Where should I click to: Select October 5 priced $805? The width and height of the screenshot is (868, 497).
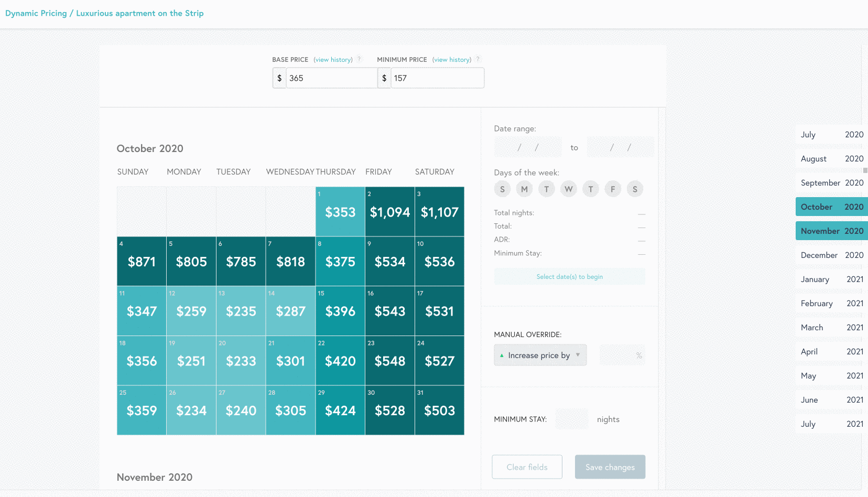click(191, 261)
